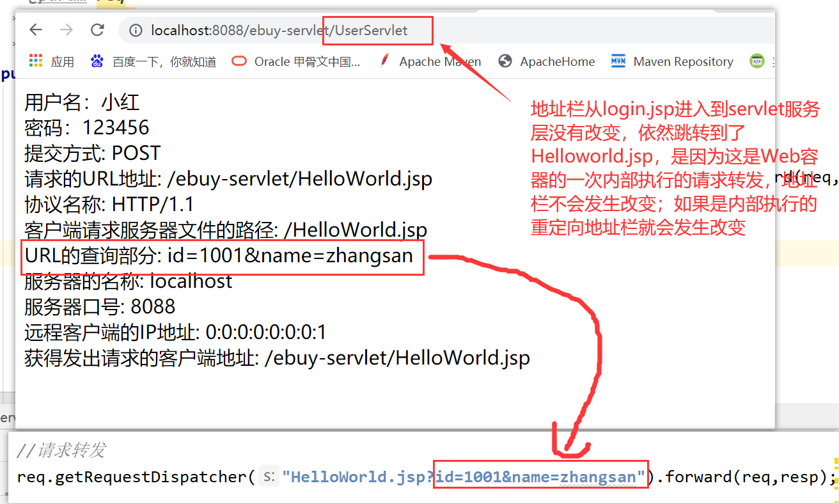Click the 请求的URL地址 line
Image resolution: width=839 pixels, height=504 pixels.
(228, 179)
